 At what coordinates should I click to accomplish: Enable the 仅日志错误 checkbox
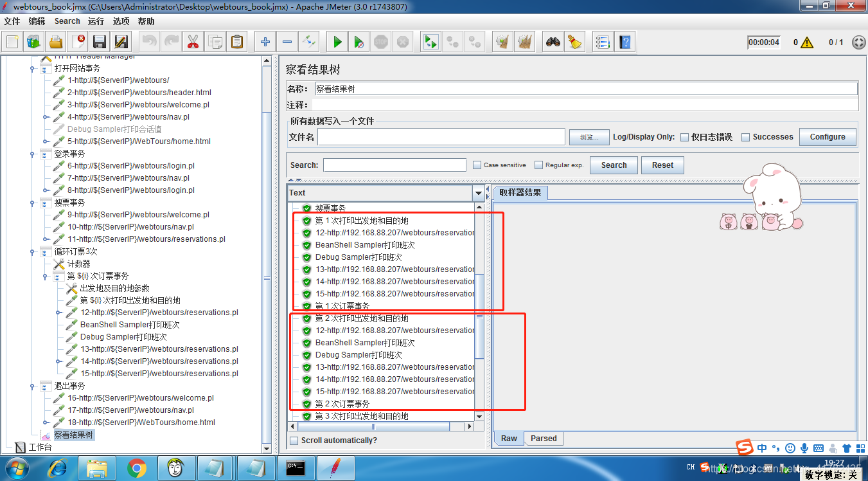tap(685, 137)
